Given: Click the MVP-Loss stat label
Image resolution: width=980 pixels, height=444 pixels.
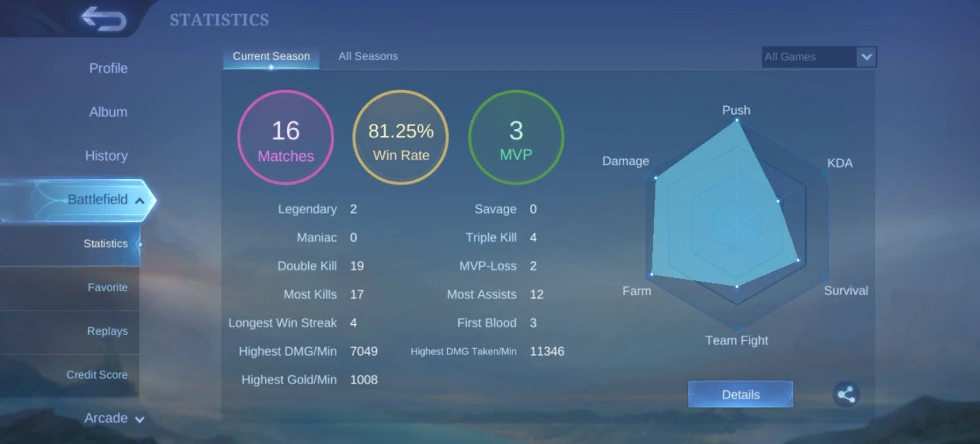Looking at the screenshot, I should click(x=487, y=266).
